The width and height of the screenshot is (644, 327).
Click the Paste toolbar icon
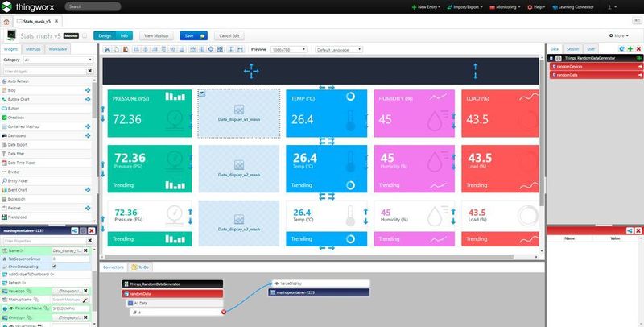[x=126, y=49]
